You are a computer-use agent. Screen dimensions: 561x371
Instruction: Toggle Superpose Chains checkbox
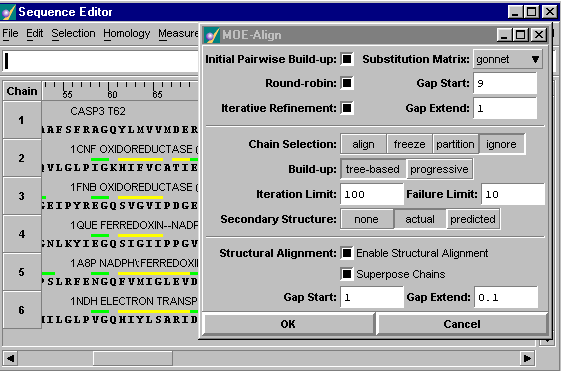point(347,274)
